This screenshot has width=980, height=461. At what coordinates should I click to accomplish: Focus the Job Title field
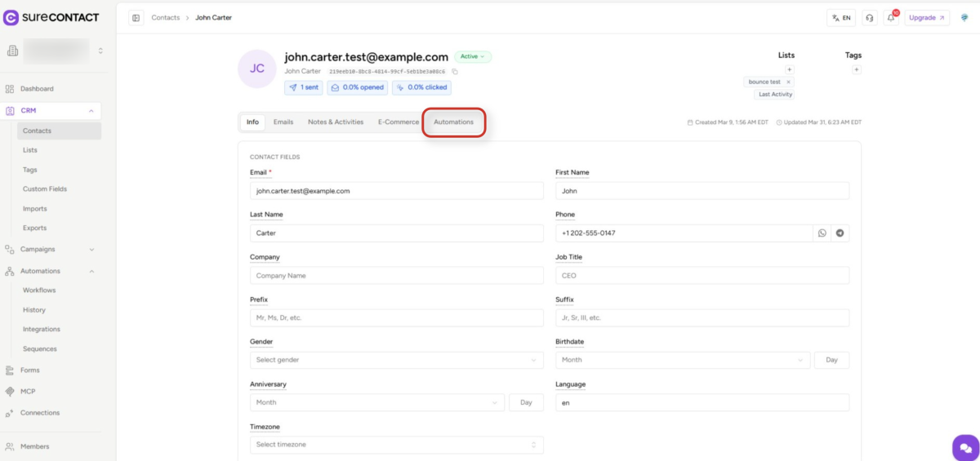point(702,276)
